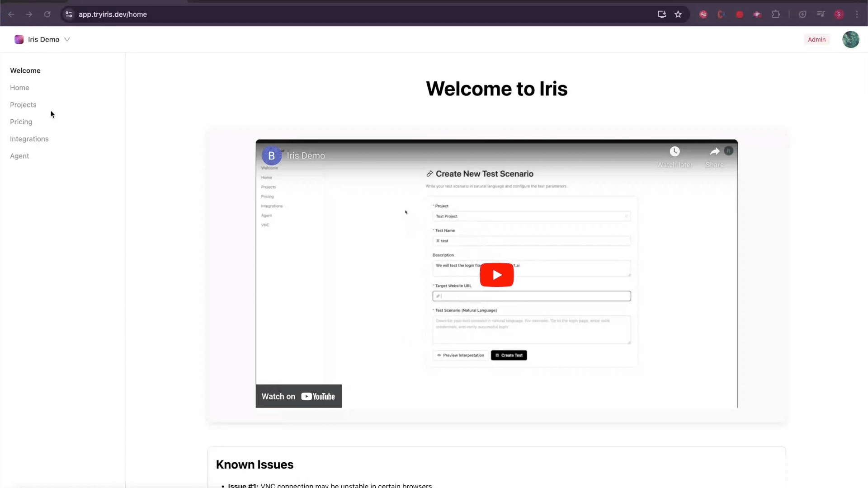This screenshot has width=868, height=488.
Task: Click the video Share arrow icon
Action: (x=714, y=152)
